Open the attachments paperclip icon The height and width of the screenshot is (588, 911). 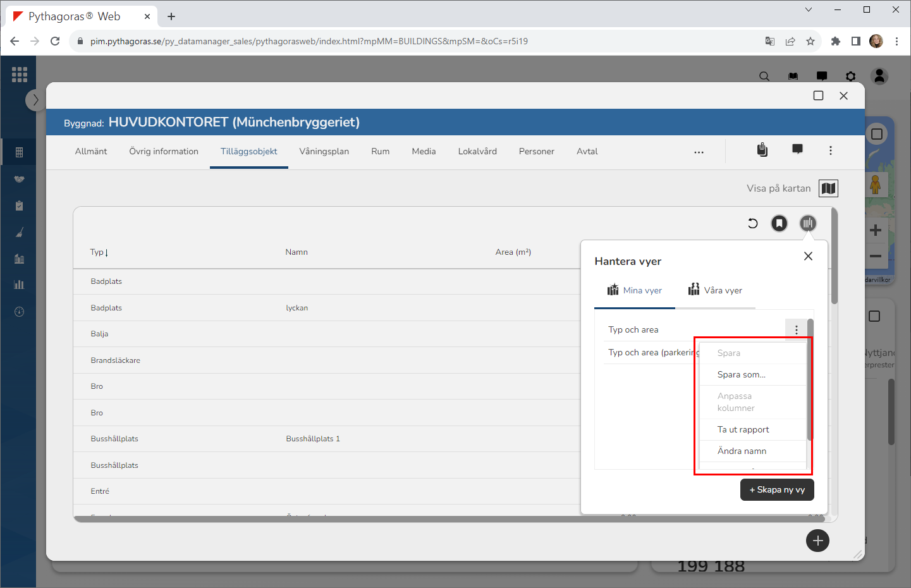point(762,150)
